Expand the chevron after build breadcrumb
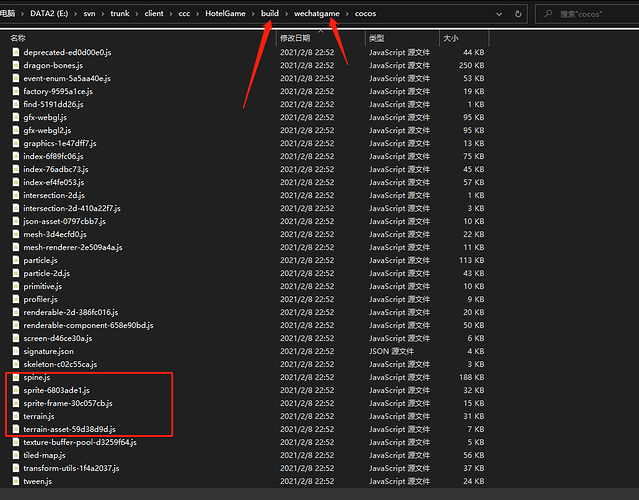 click(x=286, y=14)
